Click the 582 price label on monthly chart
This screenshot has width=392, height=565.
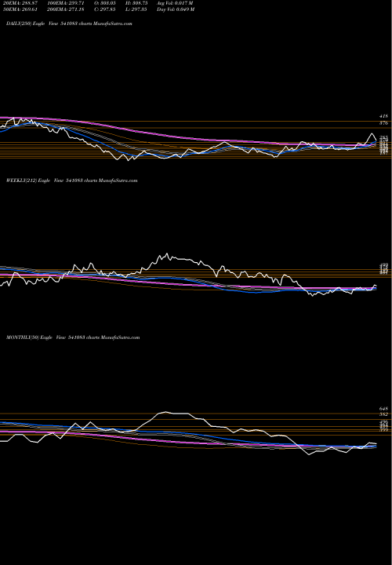coord(383,414)
